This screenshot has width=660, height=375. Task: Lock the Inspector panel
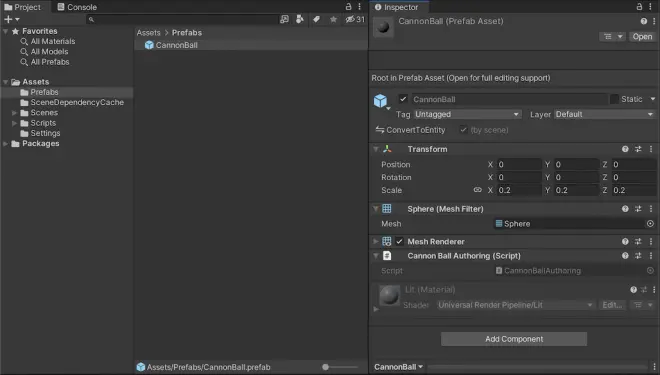[x=639, y=7]
